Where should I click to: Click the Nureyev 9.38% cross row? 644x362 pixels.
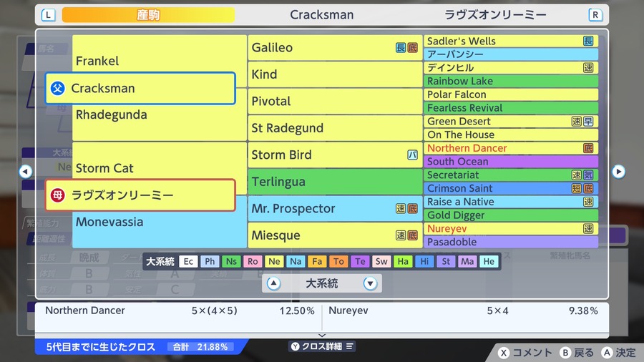463,310
